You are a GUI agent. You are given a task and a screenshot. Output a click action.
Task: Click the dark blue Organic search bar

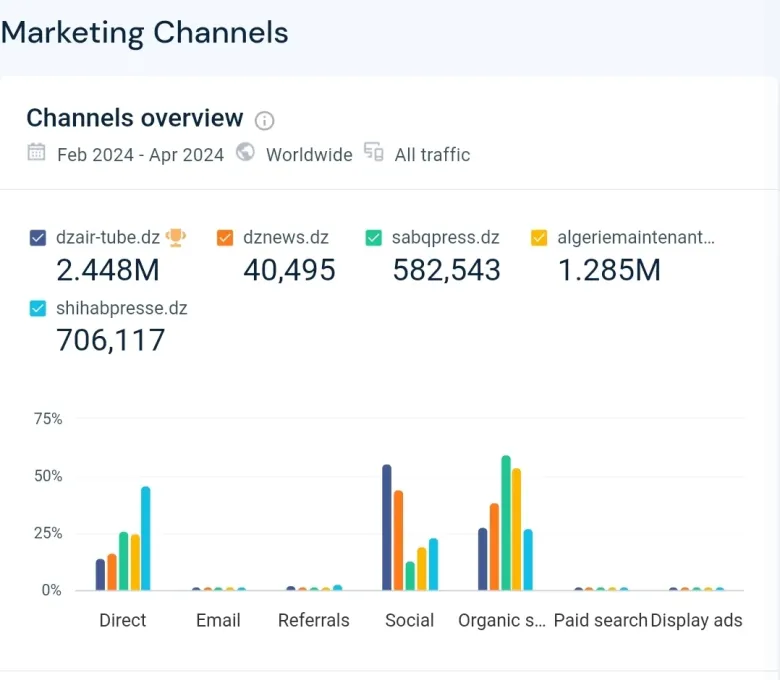tap(483, 559)
